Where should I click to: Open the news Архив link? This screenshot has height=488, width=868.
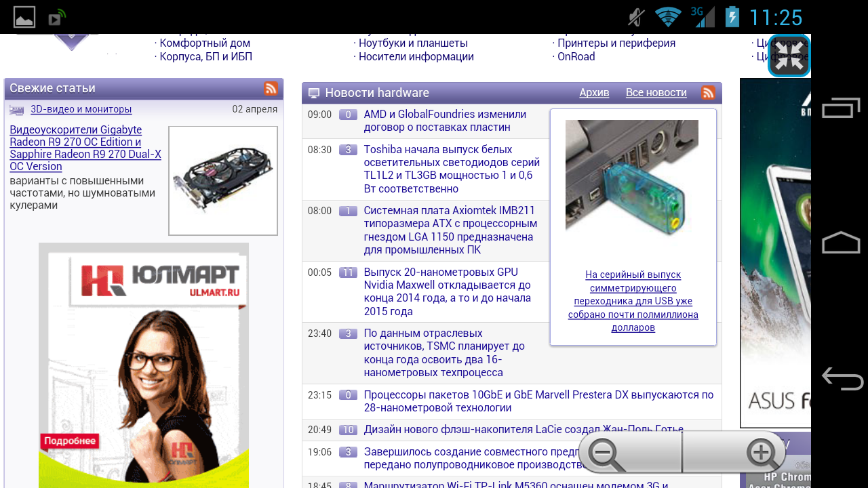tap(594, 93)
